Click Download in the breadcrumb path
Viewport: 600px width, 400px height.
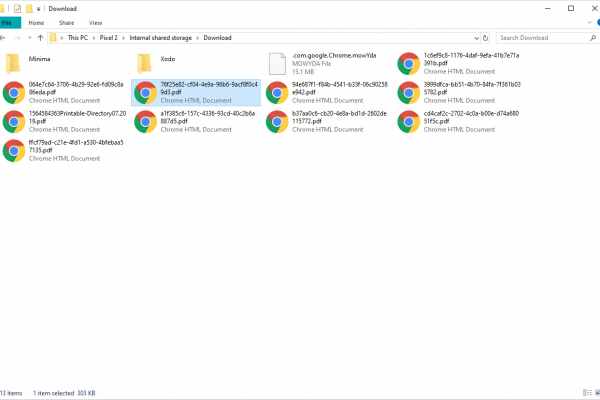tap(217, 38)
